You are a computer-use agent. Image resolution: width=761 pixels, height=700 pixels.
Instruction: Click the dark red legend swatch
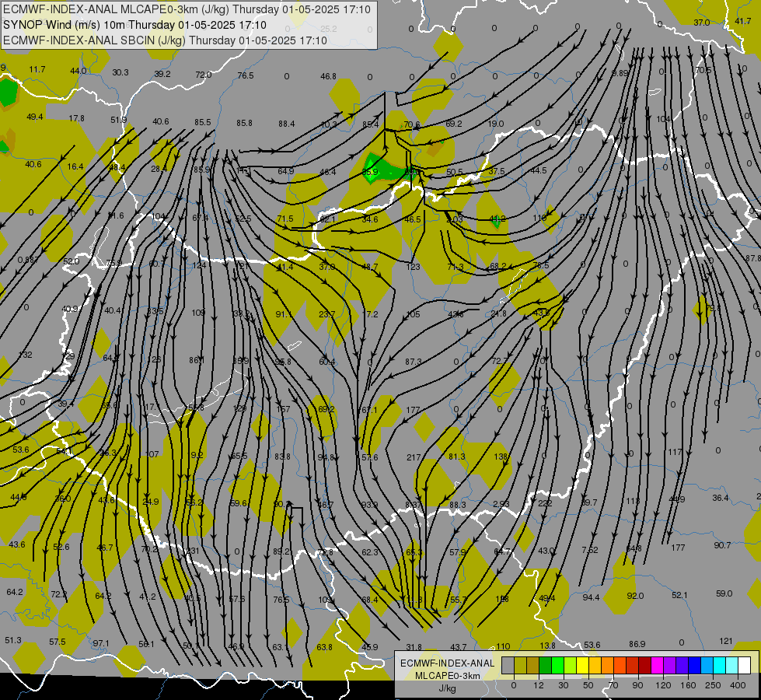645,665
